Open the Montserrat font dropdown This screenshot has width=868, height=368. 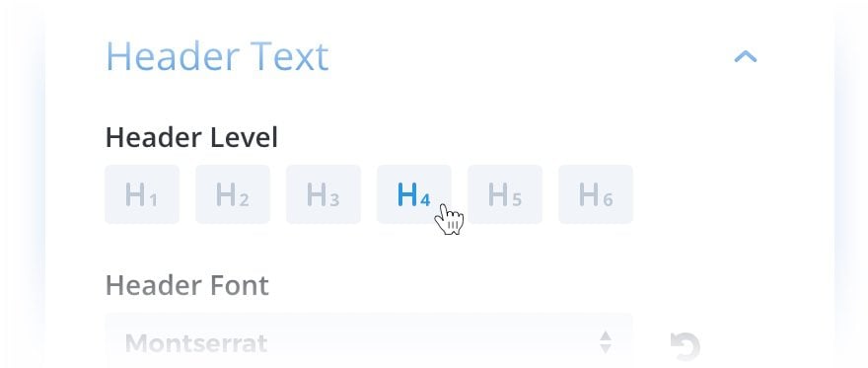pos(369,340)
